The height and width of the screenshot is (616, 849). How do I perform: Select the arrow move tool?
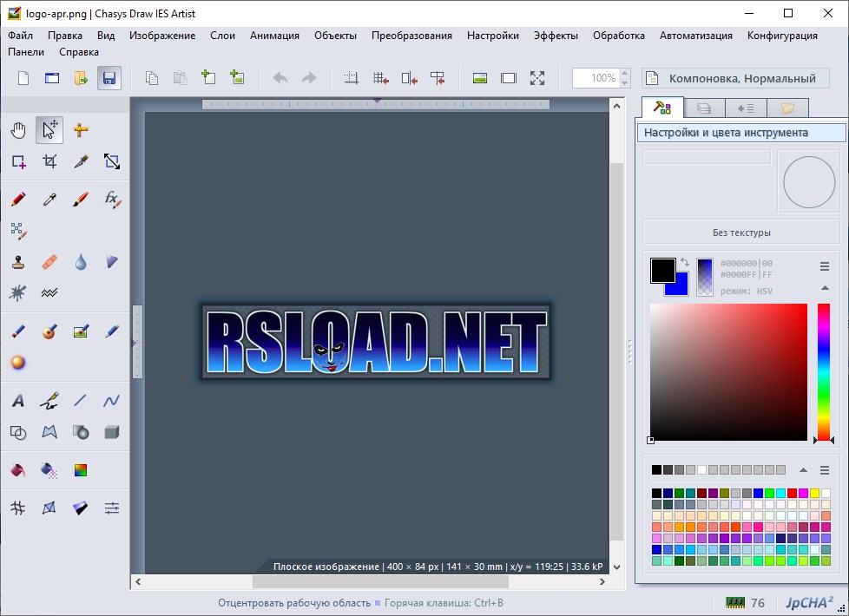click(49, 130)
